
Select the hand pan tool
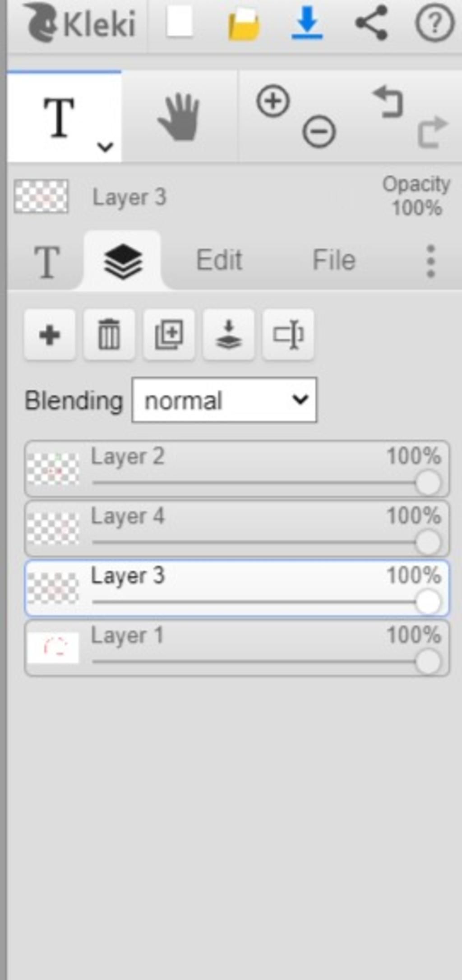point(179,117)
